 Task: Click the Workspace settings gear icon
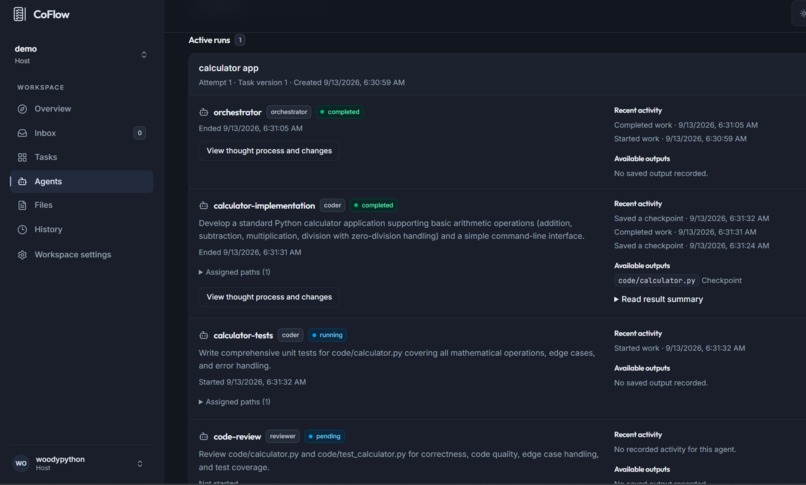(x=22, y=255)
